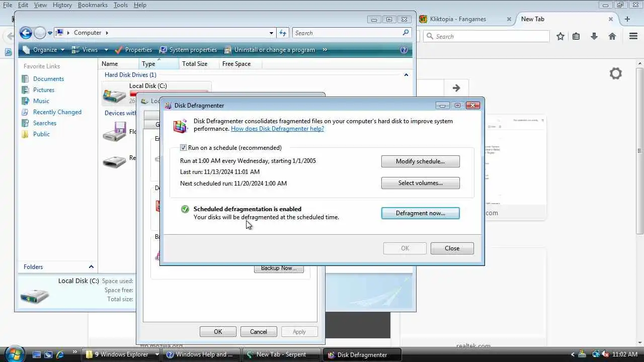Click Show Desktop Quick Launch icon
Viewport: 644px width, 362px height.
pos(37,354)
